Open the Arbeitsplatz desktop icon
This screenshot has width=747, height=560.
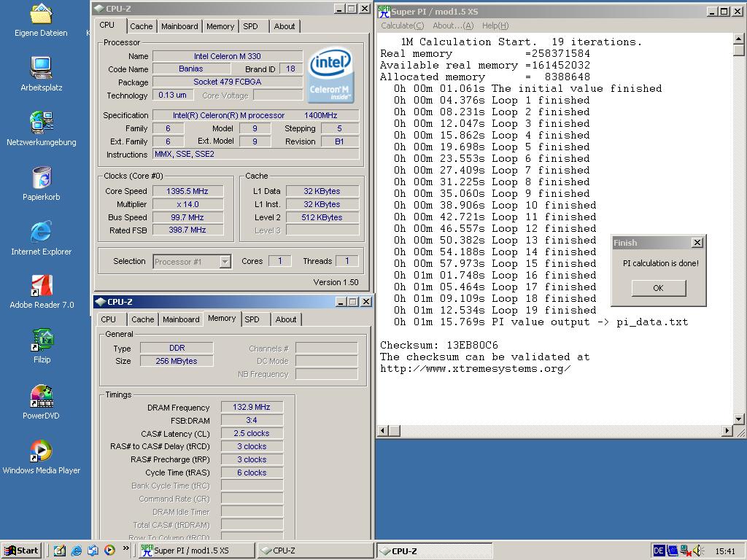[x=41, y=68]
